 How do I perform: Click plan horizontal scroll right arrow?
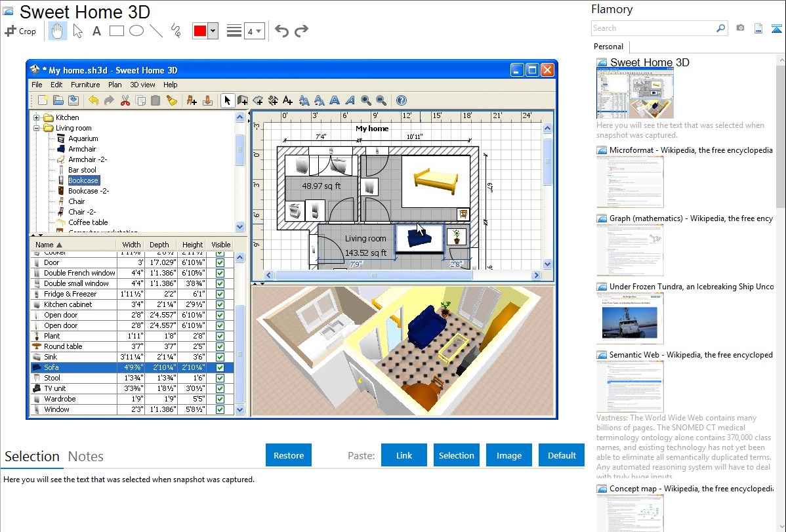537,276
